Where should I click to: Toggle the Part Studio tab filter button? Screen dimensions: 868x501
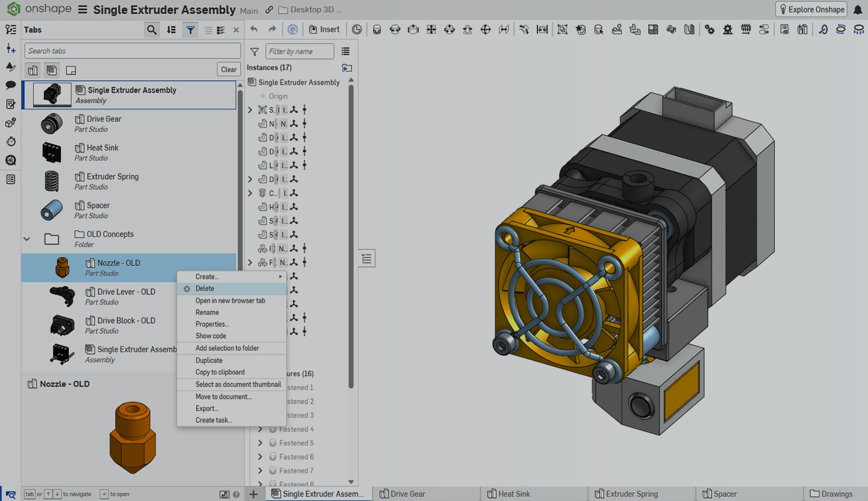33,70
